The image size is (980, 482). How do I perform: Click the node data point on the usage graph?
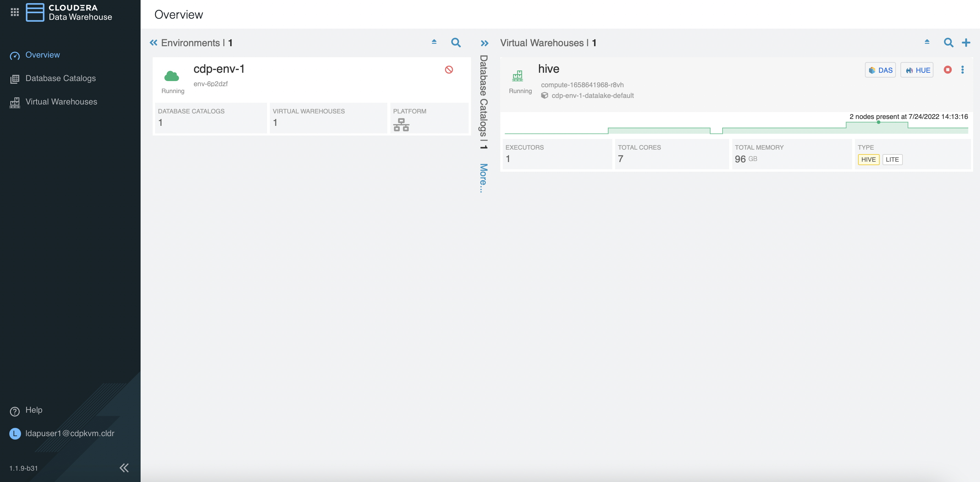pyautogui.click(x=878, y=123)
